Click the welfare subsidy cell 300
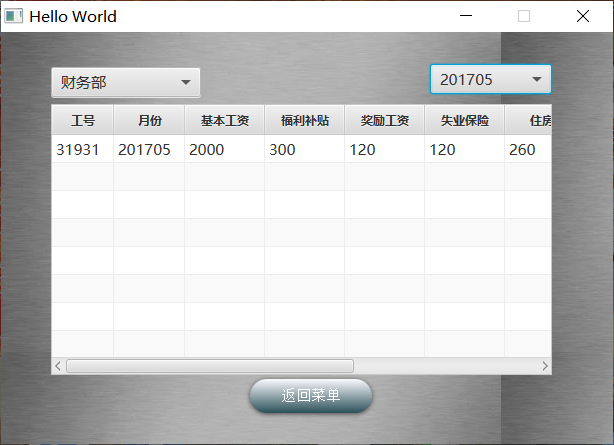The height and width of the screenshot is (445, 614). [x=283, y=150]
